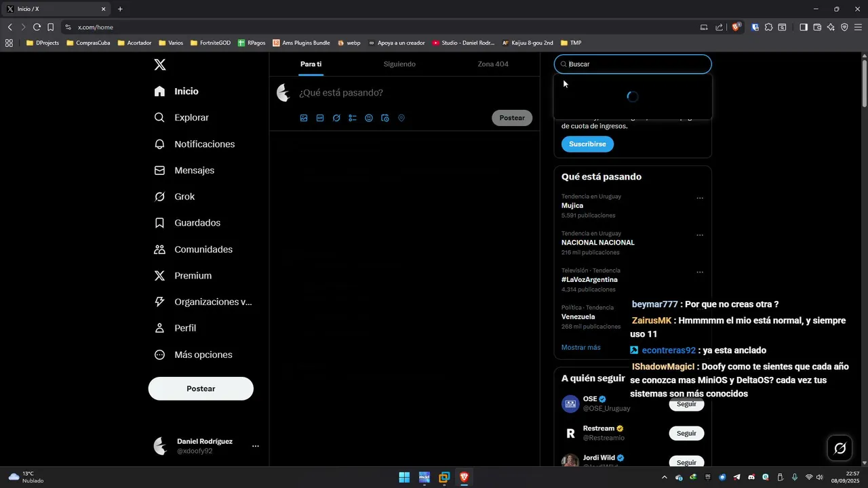
Task: Follow Restream with the Seguir button
Action: click(x=686, y=433)
